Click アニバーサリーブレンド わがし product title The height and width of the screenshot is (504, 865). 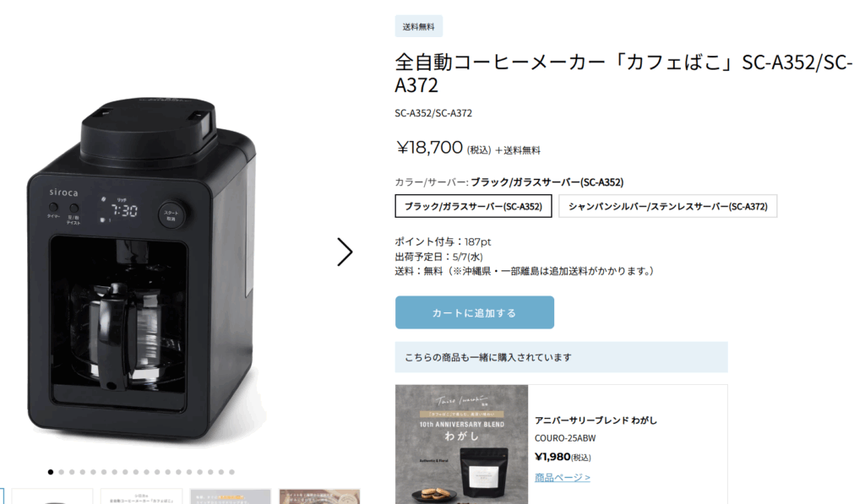click(x=596, y=420)
